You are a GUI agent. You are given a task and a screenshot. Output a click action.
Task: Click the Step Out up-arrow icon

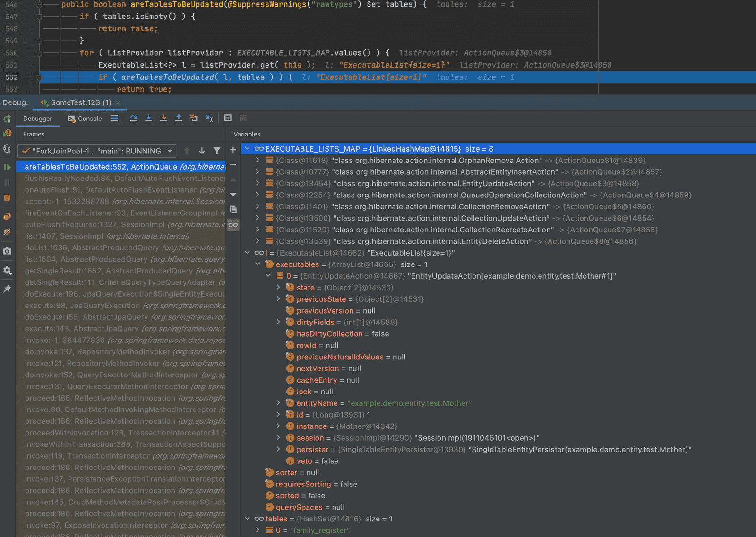(179, 118)
